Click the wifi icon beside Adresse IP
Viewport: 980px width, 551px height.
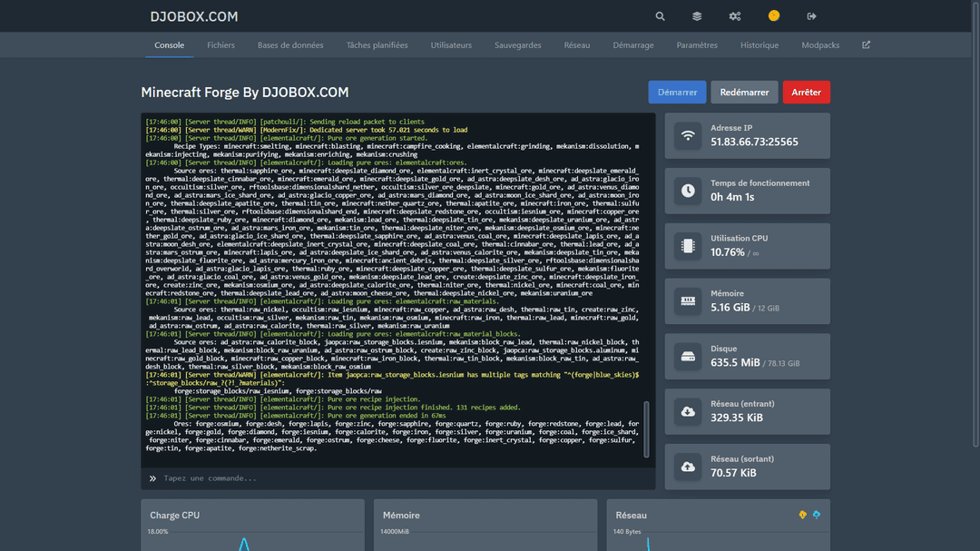(x=688, y=136)
